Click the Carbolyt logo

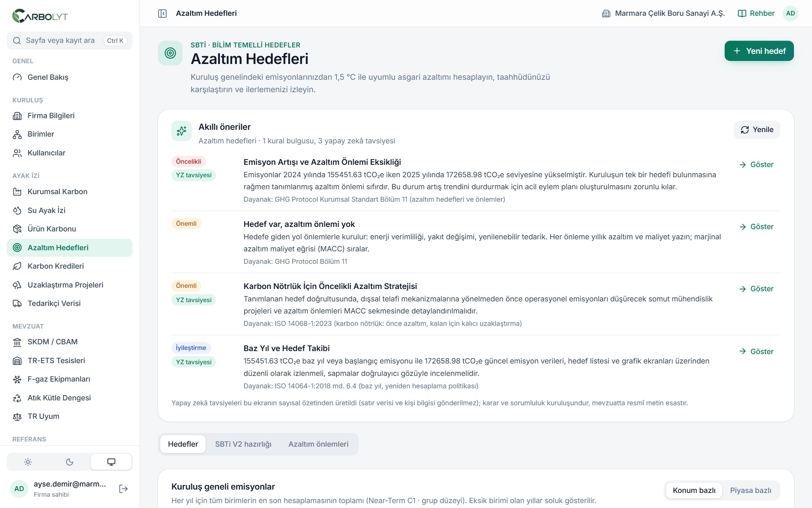tap(40, 16)
